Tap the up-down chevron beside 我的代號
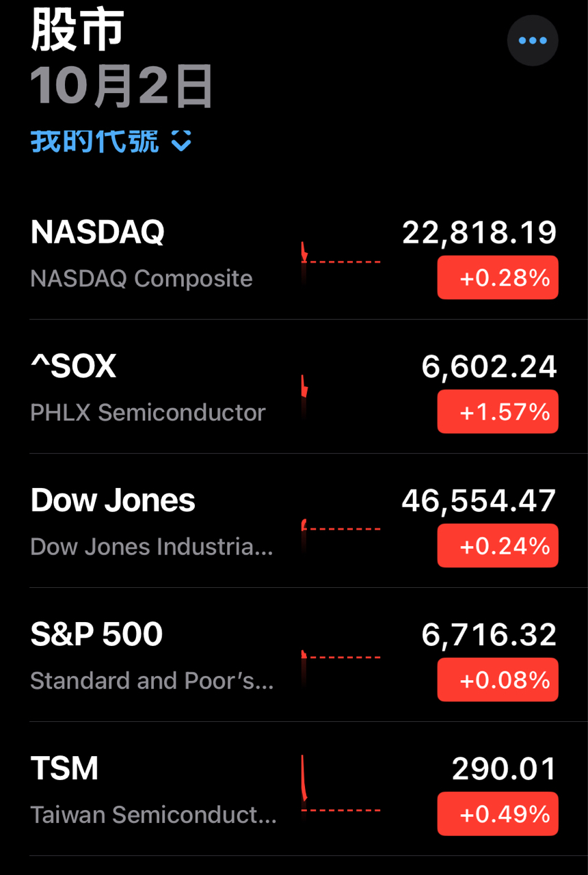This screenshot has width=588, height=875. point(181,142)
